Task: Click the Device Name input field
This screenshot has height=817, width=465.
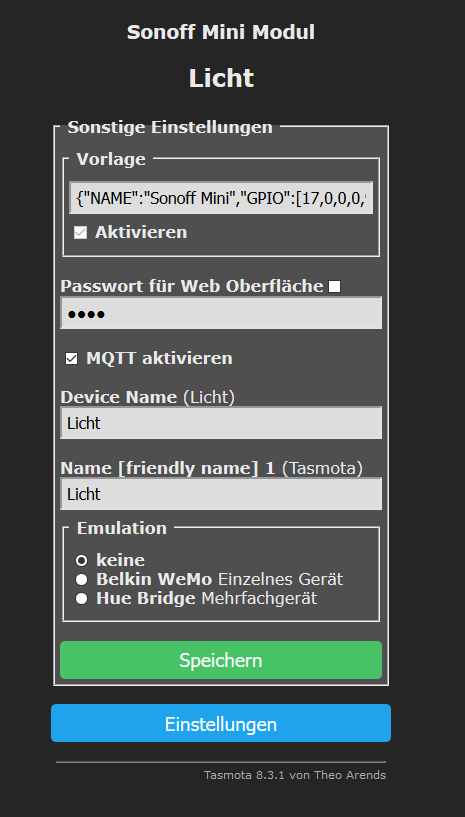Action: point(221,423)
